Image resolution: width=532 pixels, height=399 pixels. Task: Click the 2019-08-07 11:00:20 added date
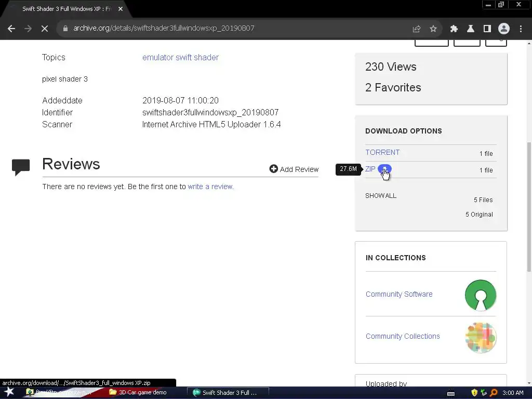click(180, 100)
